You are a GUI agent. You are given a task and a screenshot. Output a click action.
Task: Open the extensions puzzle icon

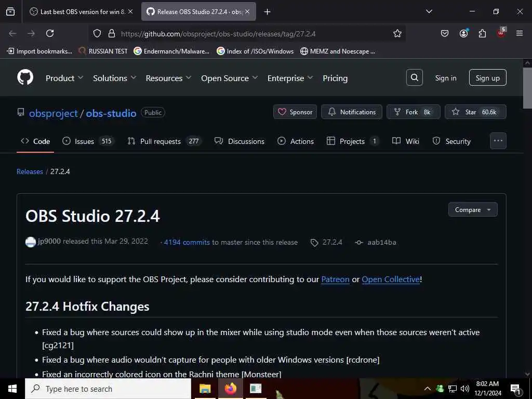point(482,33)
